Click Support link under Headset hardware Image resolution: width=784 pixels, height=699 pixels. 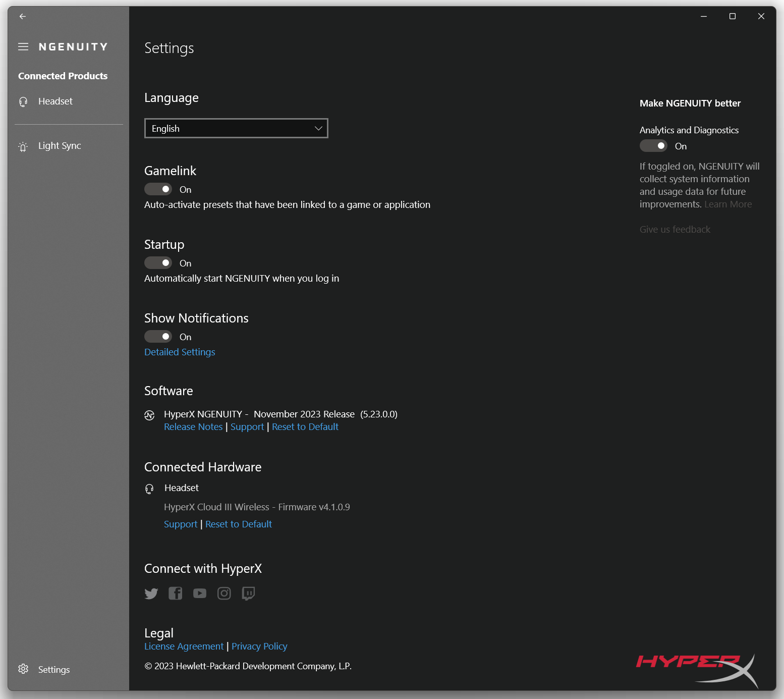point(181,524)
